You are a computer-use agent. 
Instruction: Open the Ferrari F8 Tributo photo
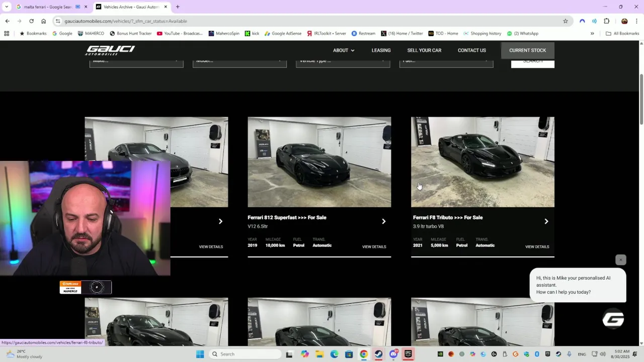(482, 162)
